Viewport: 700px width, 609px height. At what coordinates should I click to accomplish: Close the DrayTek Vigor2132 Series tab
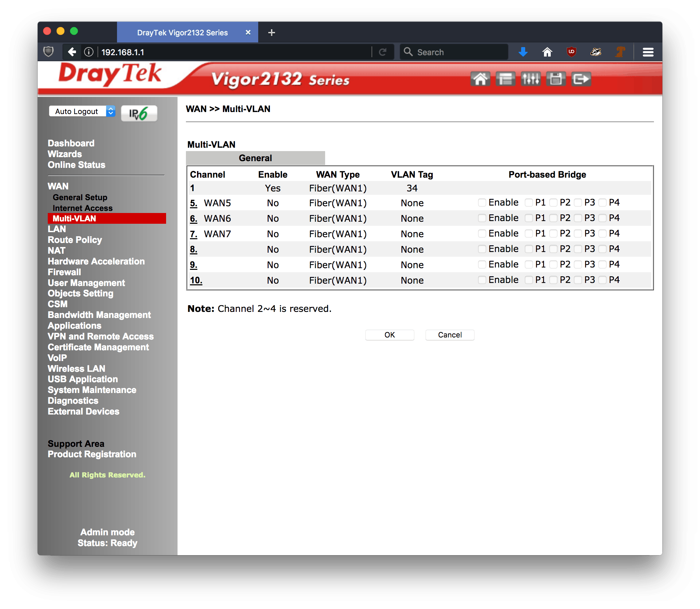(x=248, y=33)
